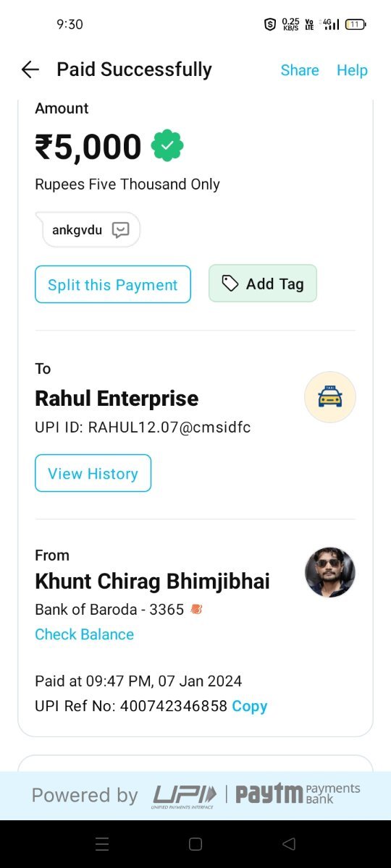
Task: Copy the UPI Ref No
Action: 250,706
